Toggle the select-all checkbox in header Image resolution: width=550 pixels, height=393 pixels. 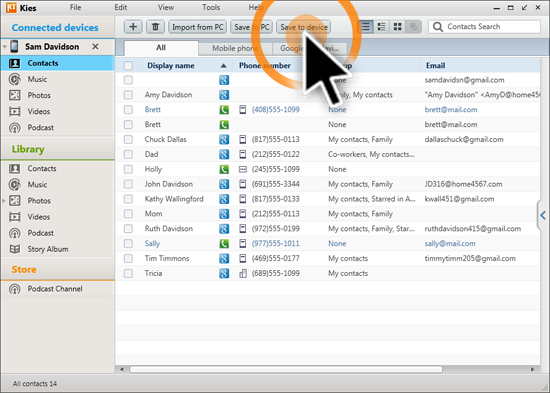(128, 66)
